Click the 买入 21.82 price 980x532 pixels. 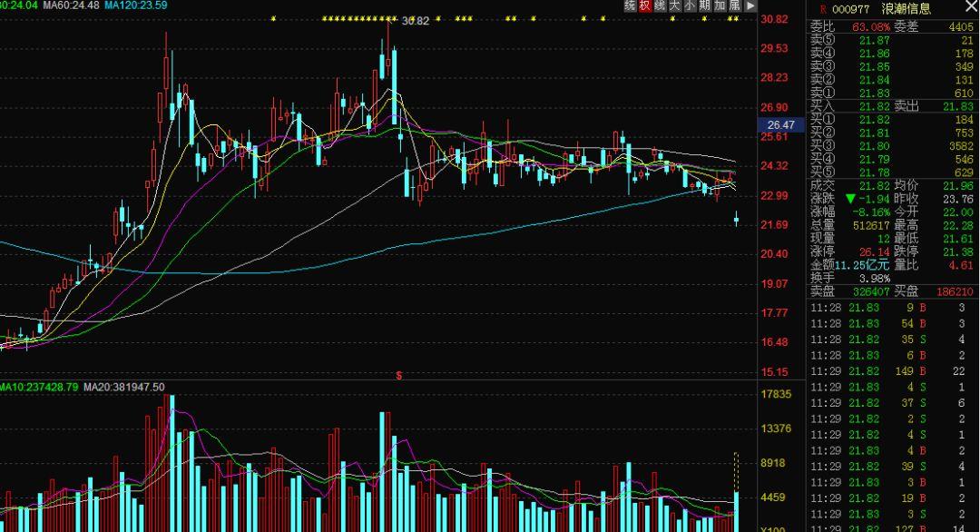coord(875,106)
